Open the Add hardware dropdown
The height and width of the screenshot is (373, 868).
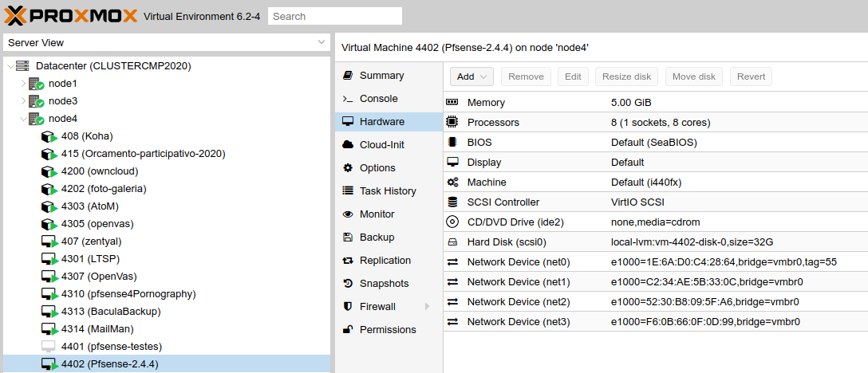click(x=471, y=77)
